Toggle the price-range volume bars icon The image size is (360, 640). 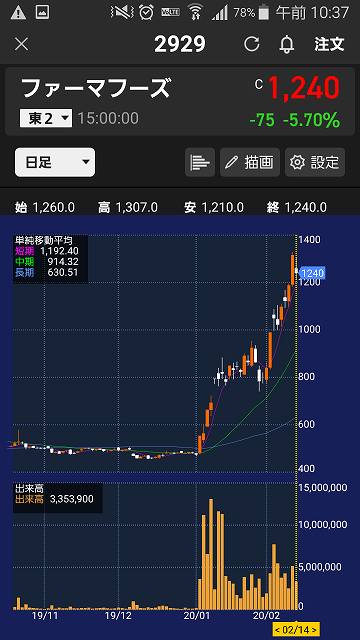click(200, 162)
